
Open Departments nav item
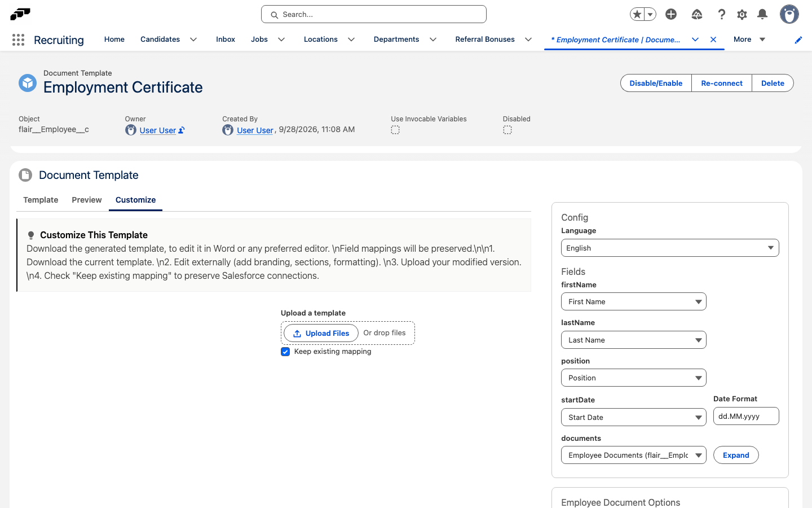pos(396,40)
